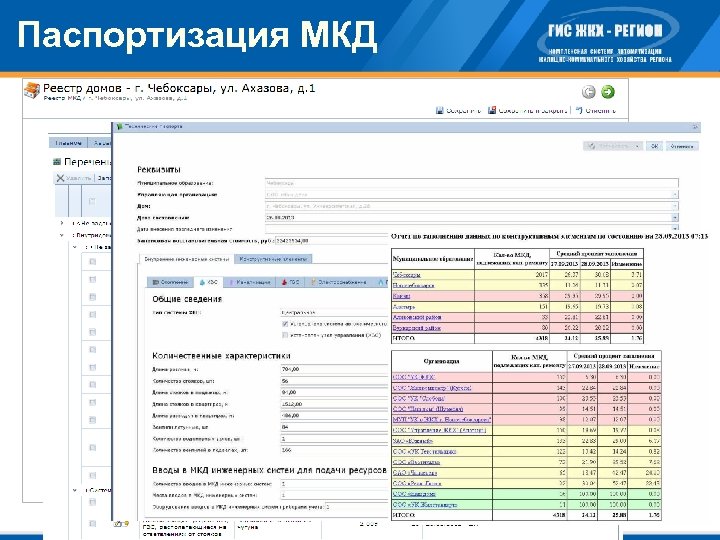The image size is (720, 540).
Task: Collapse the Внутридомовые tree node
Action: tap(62, 235)
